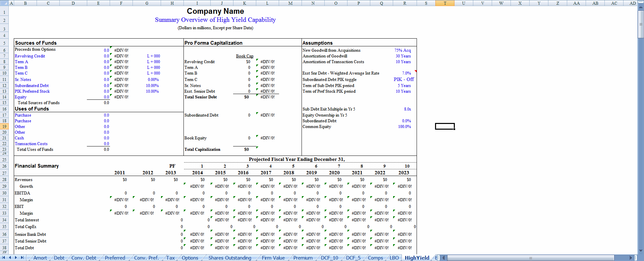
Task: Open the Debt sheet tab
Action: point(59,258)
